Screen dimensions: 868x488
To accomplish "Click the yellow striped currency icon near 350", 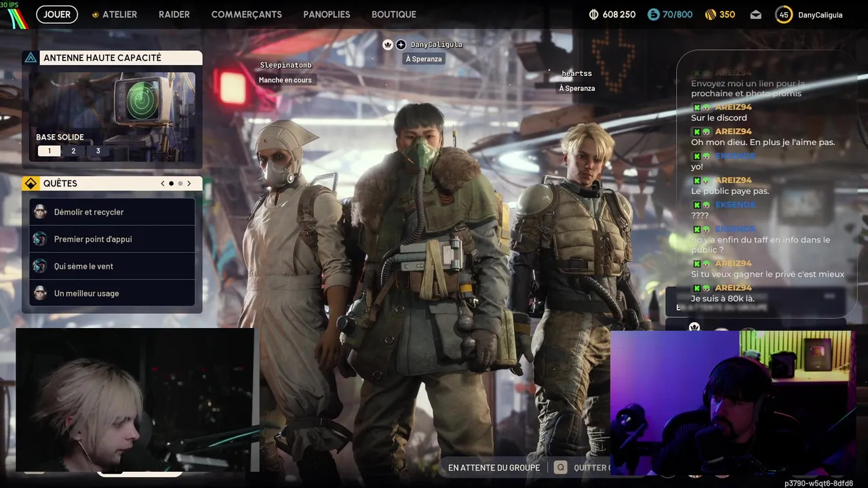I will coord(711,14).
